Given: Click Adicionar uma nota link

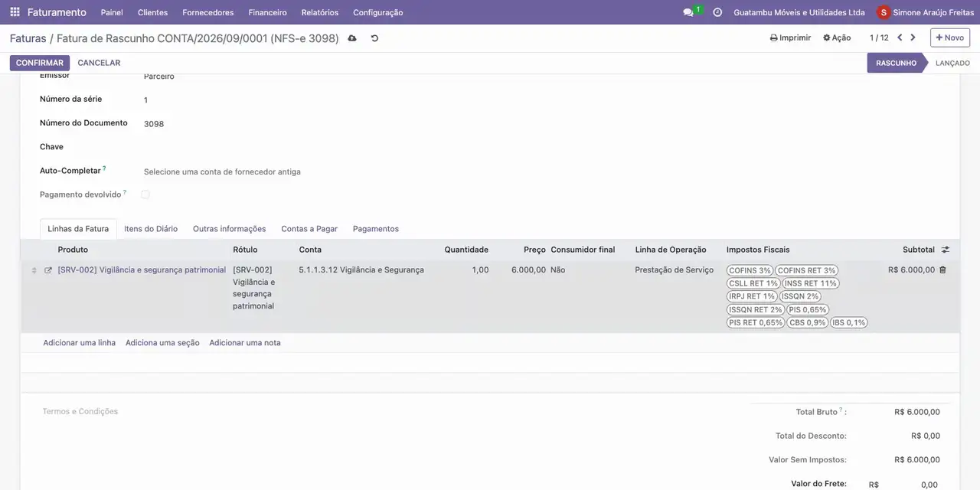Looking at the screenshot, I should point(245,343).
